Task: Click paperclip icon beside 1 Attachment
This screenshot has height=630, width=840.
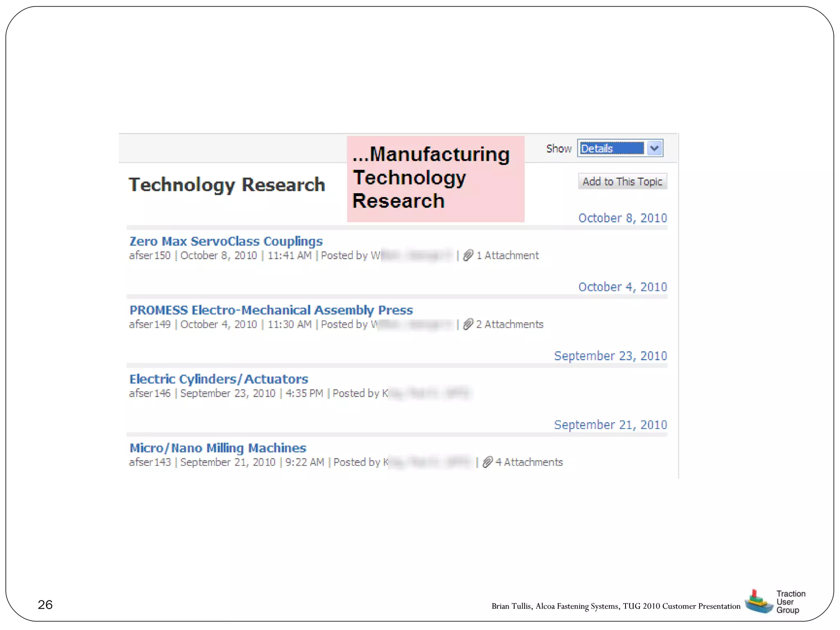Action: pos(468,256)
